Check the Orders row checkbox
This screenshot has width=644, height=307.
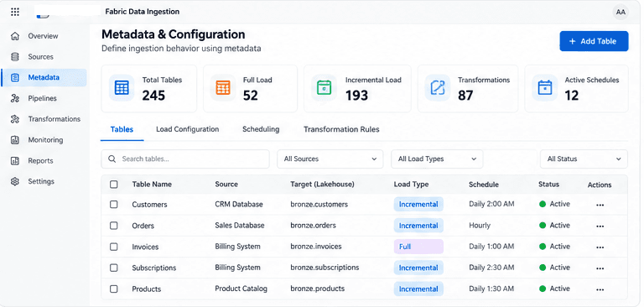114,226
